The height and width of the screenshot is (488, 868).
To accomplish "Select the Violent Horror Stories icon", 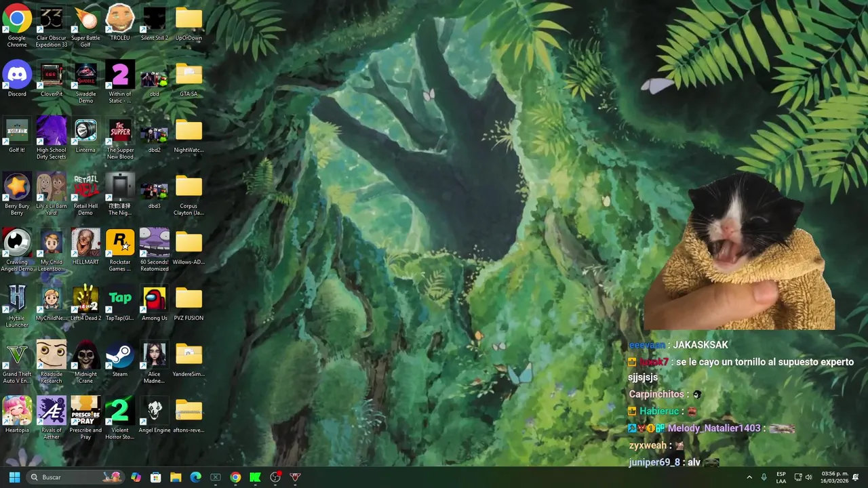I will click(120, 419).
